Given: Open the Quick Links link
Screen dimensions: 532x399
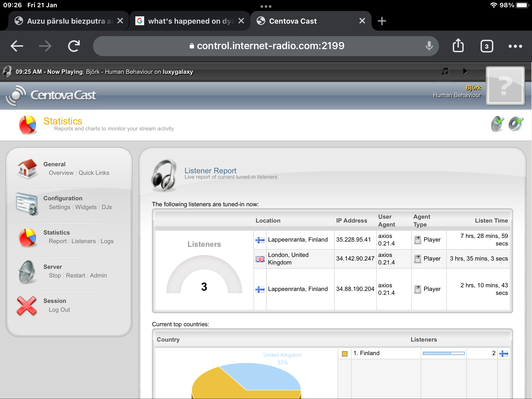Looking at the screenshot, I should [x=94, y=173].
